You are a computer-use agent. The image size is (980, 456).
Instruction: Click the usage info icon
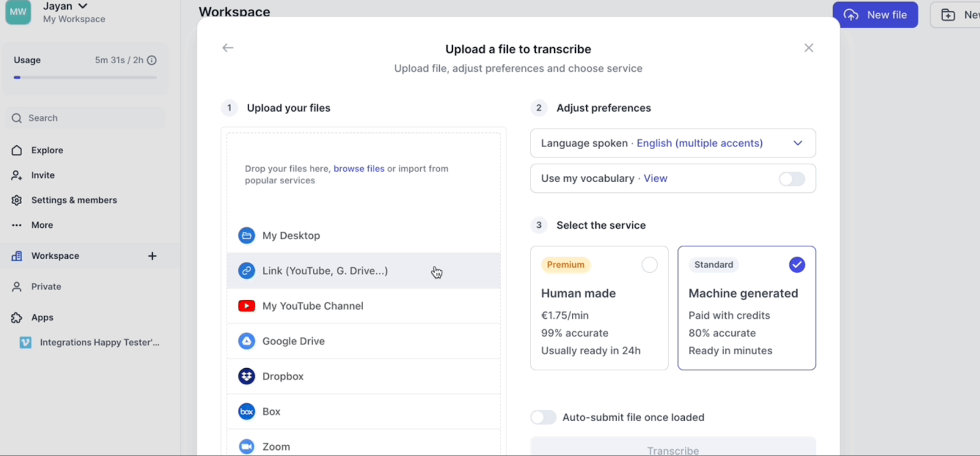pyautogui.click(x=152, y=60)
